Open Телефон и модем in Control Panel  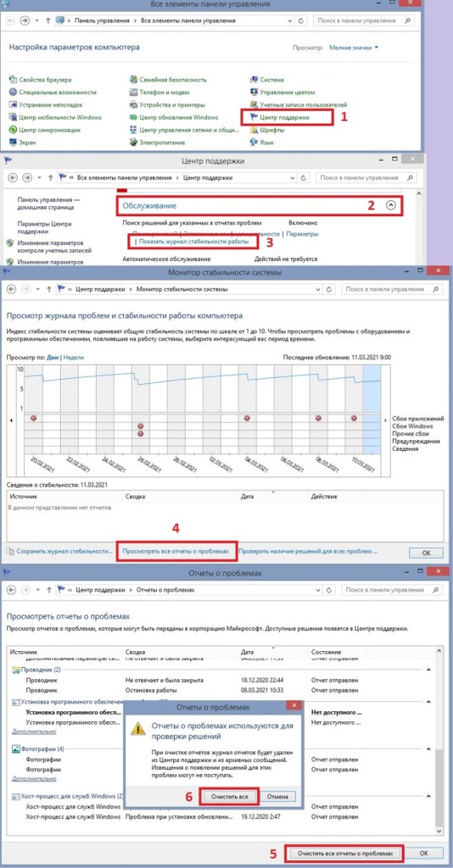point(159,92)
